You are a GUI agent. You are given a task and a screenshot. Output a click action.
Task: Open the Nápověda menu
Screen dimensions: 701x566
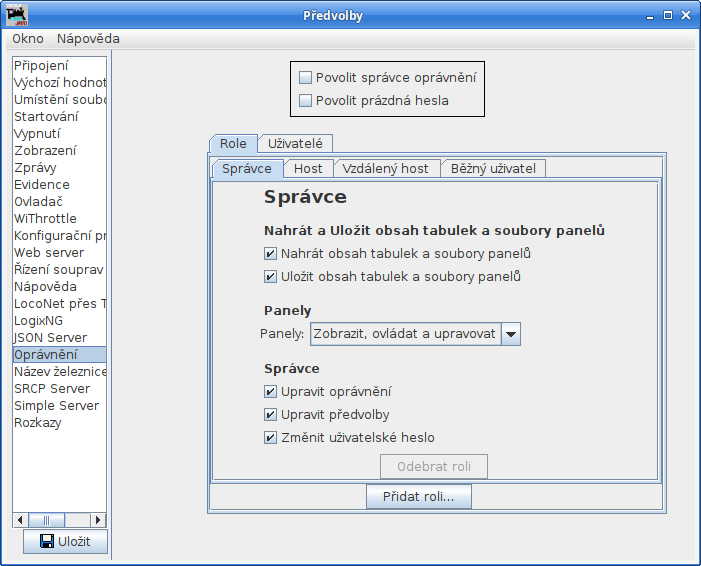tap(88, 39)
